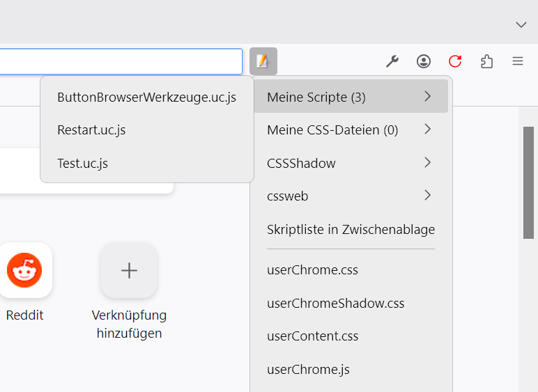
Task: Open ButtonBrowserWerkzeuge.uc.js script
Action: click(x=146, y=97)
